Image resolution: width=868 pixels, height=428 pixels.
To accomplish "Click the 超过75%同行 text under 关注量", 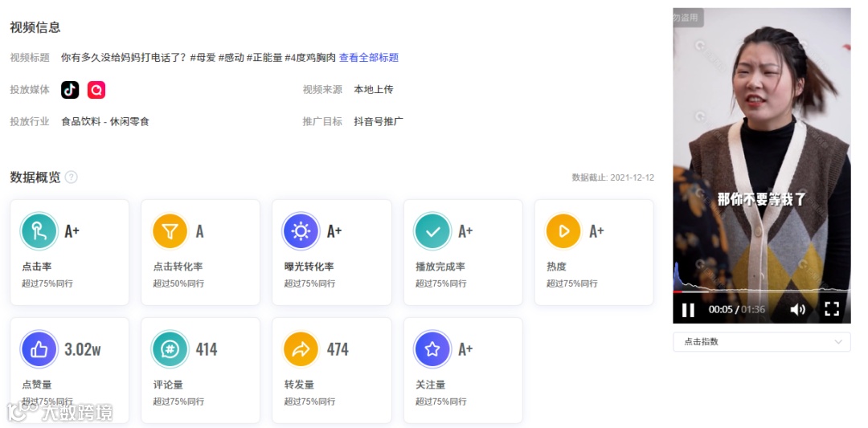I will (441, 402).
